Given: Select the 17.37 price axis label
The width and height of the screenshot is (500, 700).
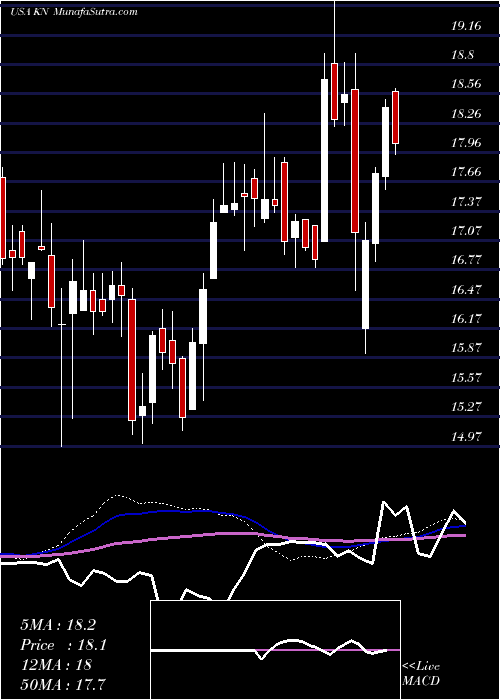Looking at the screenshot, I should 466,202.
